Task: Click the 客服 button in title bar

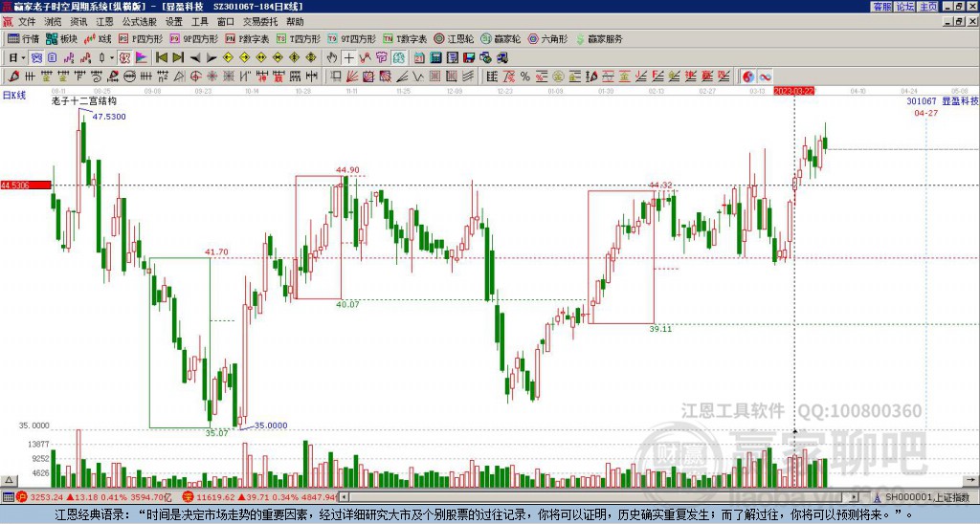Action: [x=882, y=7]
